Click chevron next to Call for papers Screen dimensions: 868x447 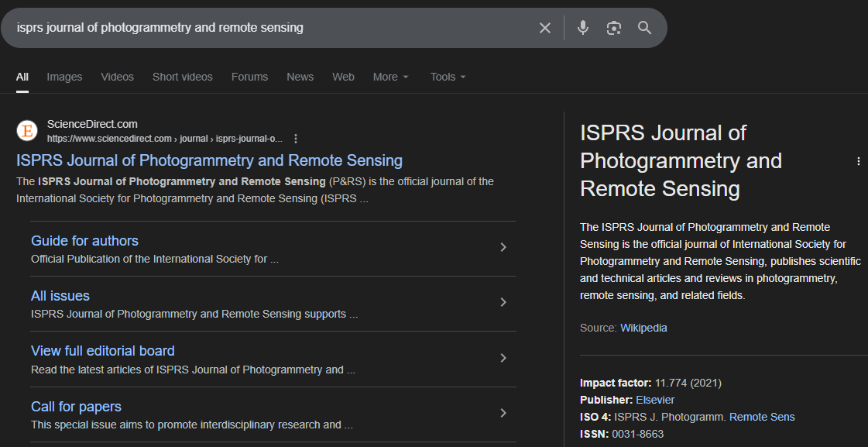point(503,413)
